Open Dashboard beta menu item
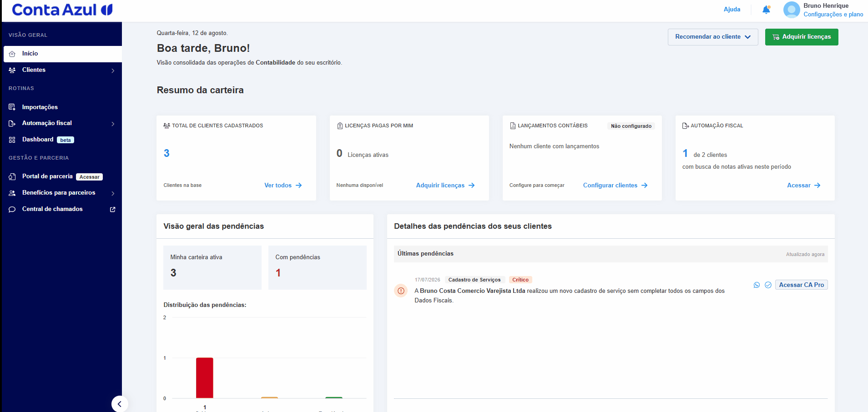The width and height of the screenshot is (868, 412). click(x=63, y=140)
